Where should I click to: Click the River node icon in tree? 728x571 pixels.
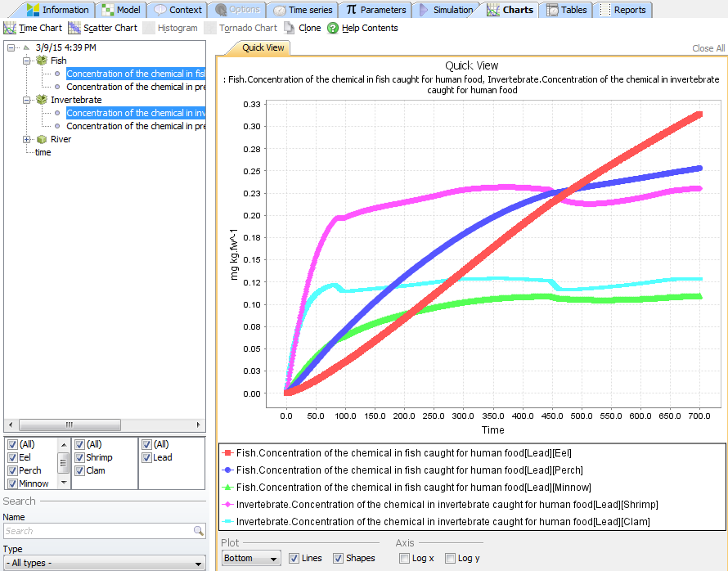[42, 139]
